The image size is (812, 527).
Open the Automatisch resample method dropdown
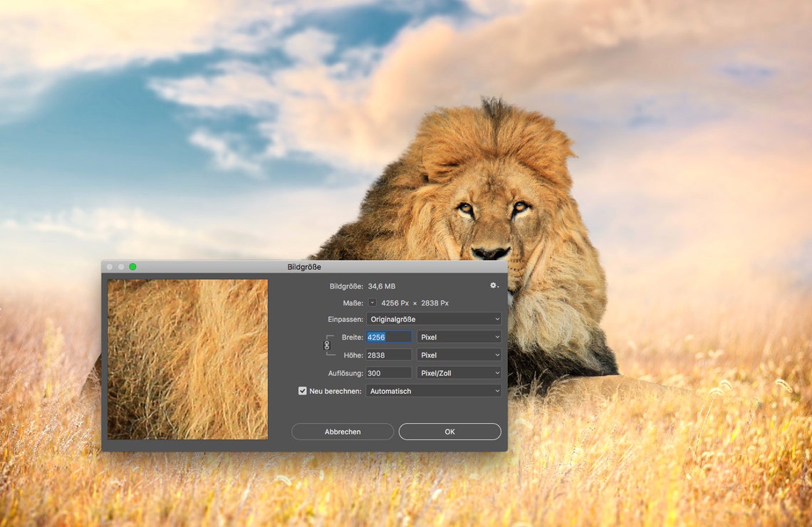click(433, 390)
